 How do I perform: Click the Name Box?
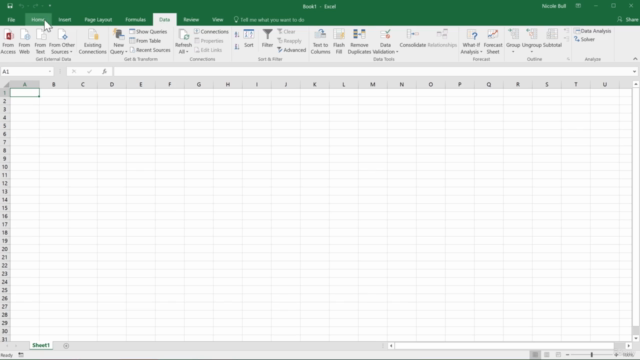(27, 71)
